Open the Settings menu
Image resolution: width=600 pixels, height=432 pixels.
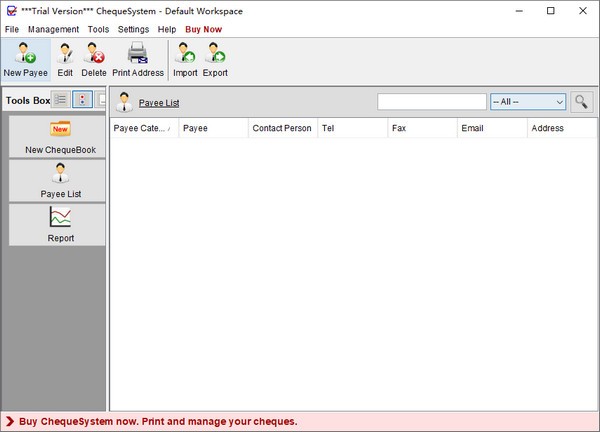point(133,29)
